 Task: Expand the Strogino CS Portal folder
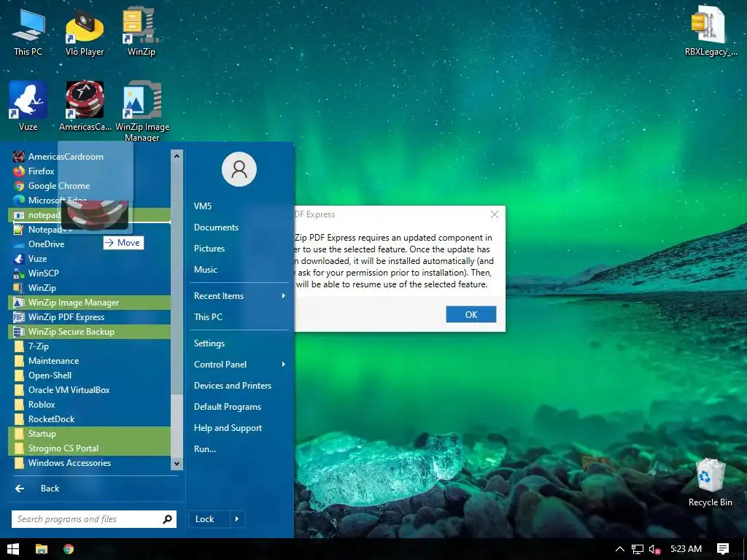coord(89,448)
